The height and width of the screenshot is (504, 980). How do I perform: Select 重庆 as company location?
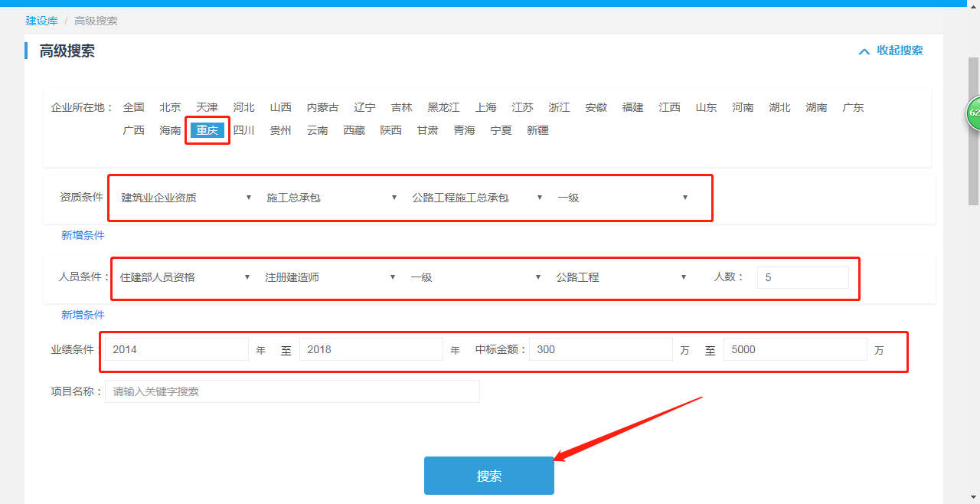point(207,130)
